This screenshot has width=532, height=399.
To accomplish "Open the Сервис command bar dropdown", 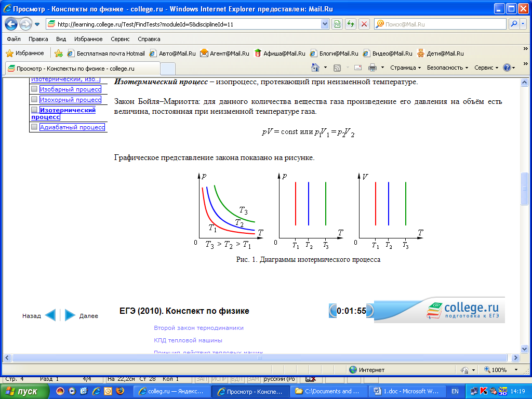I will pyautogui.click(x=486, y=68).
